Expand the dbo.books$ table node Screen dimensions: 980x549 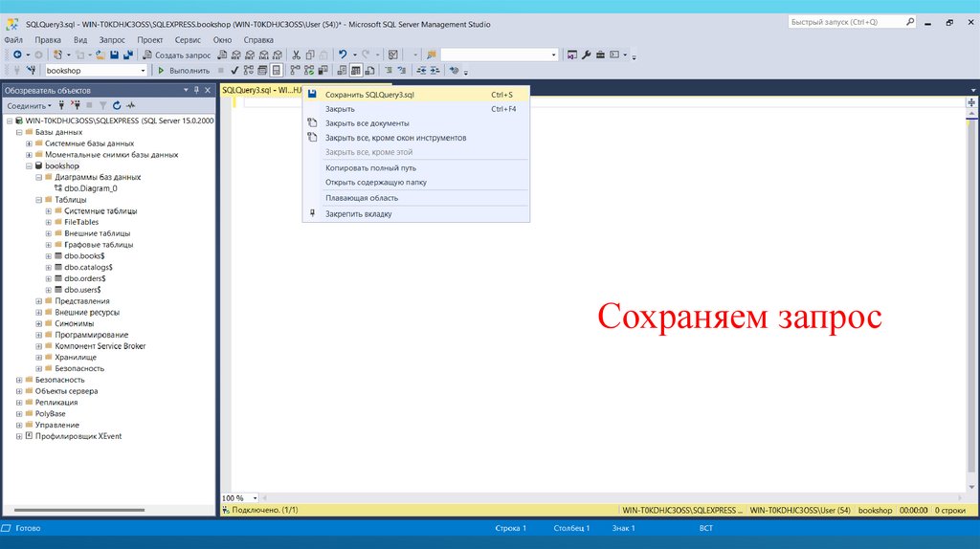[48, 256]
